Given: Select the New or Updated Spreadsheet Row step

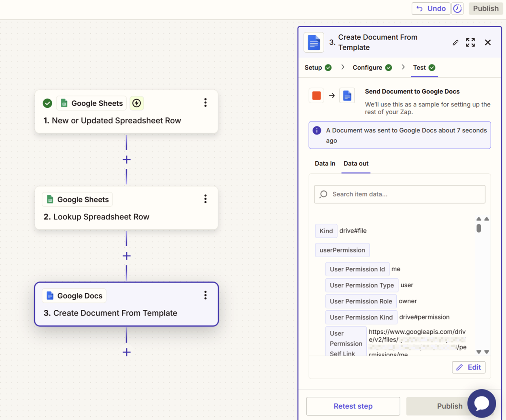Looking at the screenshot, I should point(126,111).
